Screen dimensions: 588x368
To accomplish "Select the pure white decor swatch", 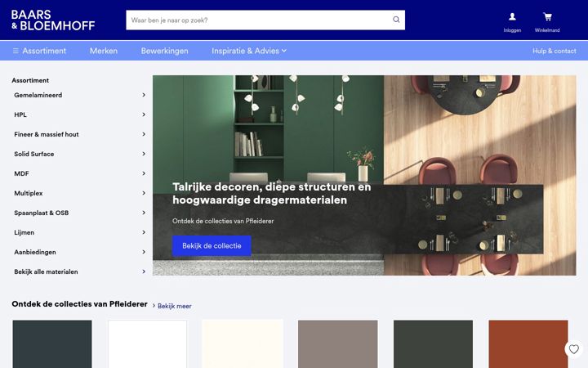I will (147, 344).
